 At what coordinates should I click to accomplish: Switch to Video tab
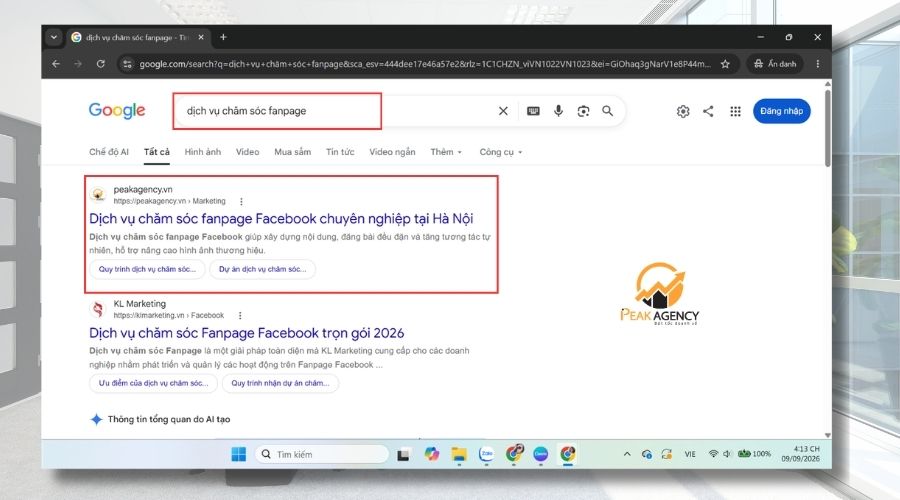click(247, 152)
